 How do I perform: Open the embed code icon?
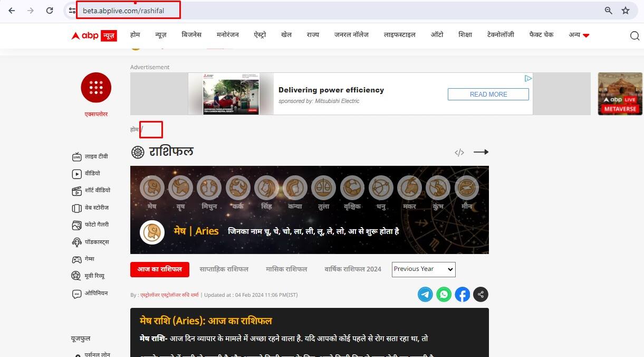[459, 153]
